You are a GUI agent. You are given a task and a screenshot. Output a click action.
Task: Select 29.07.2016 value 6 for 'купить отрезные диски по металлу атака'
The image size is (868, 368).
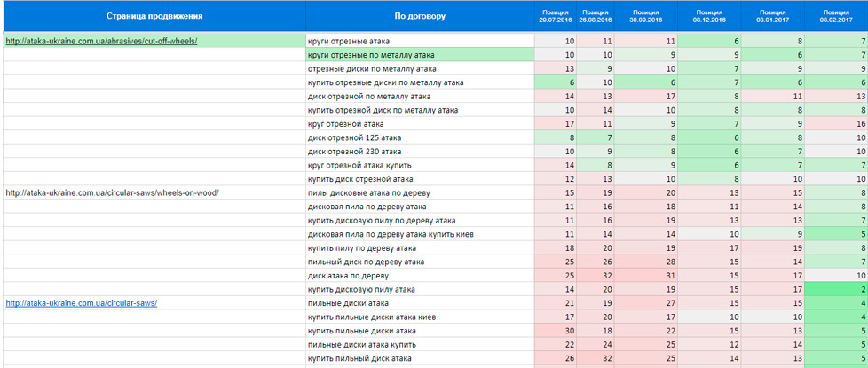tap(556, 82)
